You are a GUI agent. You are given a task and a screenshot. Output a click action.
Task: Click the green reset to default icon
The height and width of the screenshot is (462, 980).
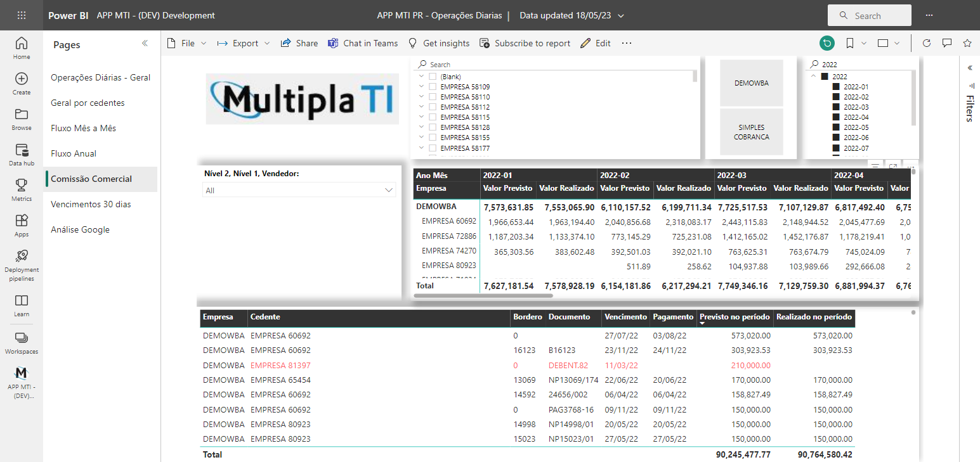pos(827,43)
